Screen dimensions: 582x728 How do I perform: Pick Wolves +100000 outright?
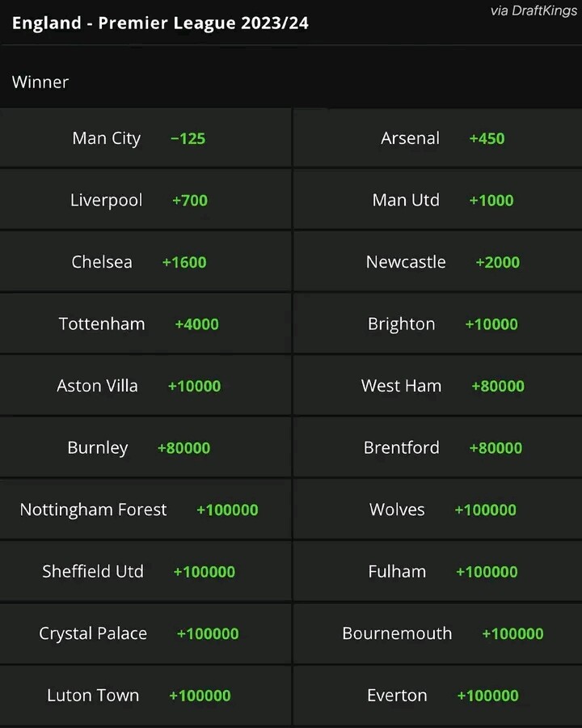pos(437,510)
